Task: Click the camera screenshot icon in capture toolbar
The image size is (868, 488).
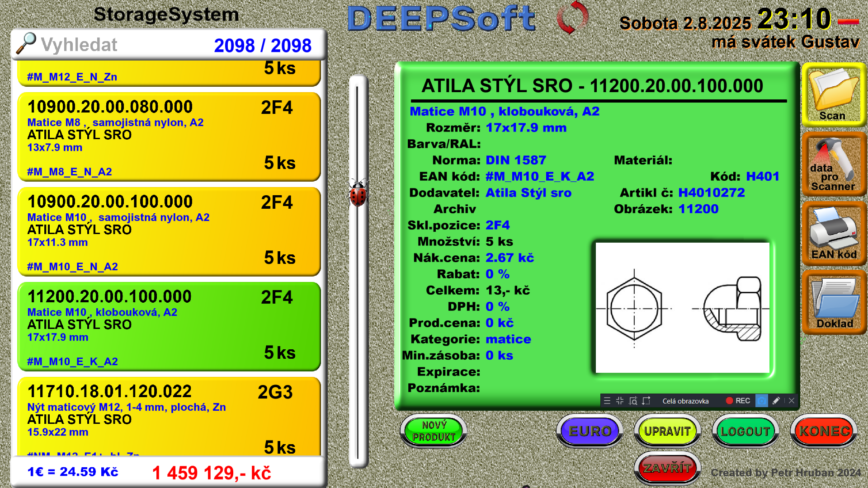Action: coord(762,401)
